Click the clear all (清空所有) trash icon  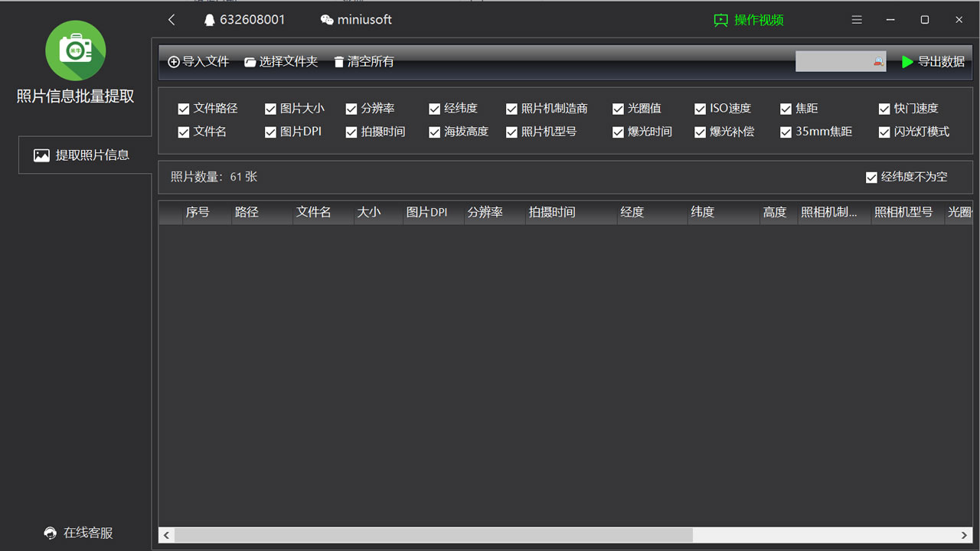pyautogui.click(x=338, y=61)
